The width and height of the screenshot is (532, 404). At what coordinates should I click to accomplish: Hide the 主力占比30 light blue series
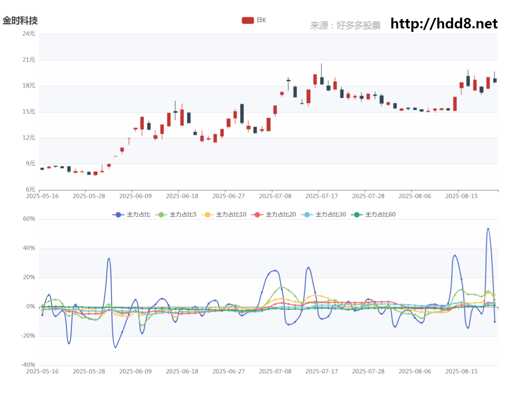click(323, 215)
